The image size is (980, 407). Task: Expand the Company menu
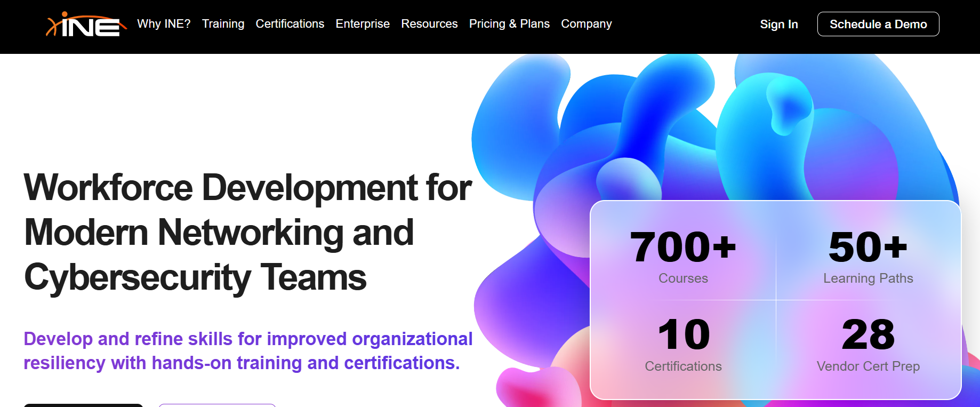pos(586,24)
